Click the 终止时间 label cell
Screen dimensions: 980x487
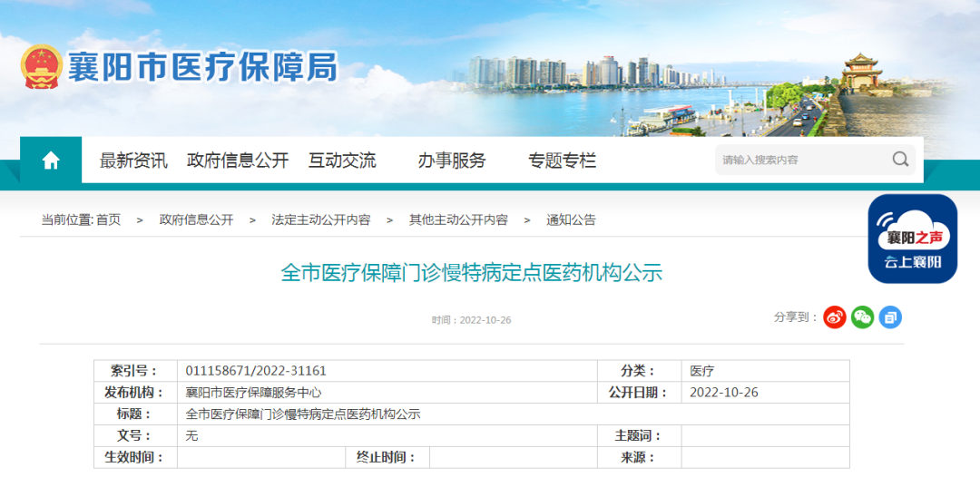point(387,458)
